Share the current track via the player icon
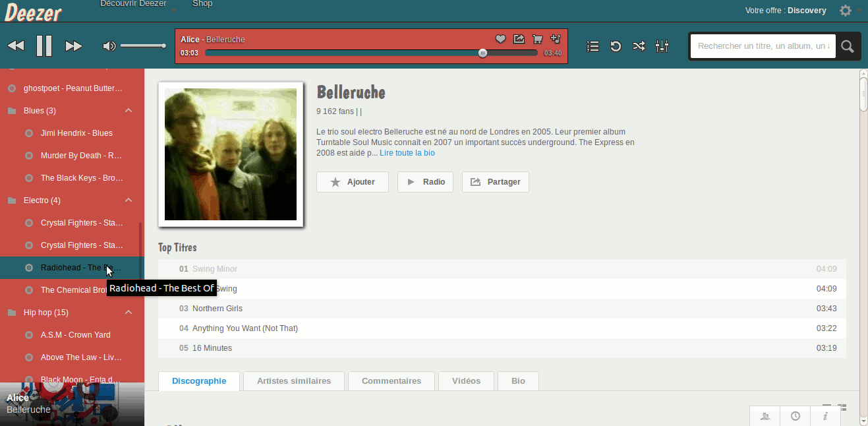The width and height of the screenshot is (868, 426). tap(519, 39)
